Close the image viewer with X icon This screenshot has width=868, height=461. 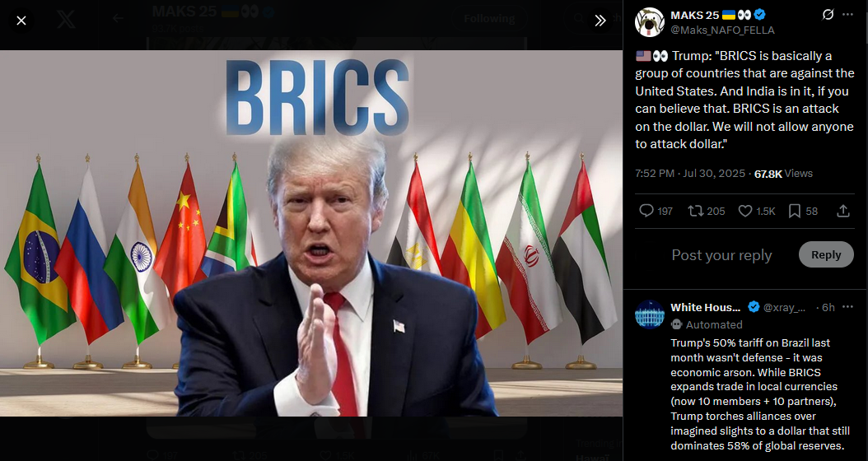coord(21,21)
